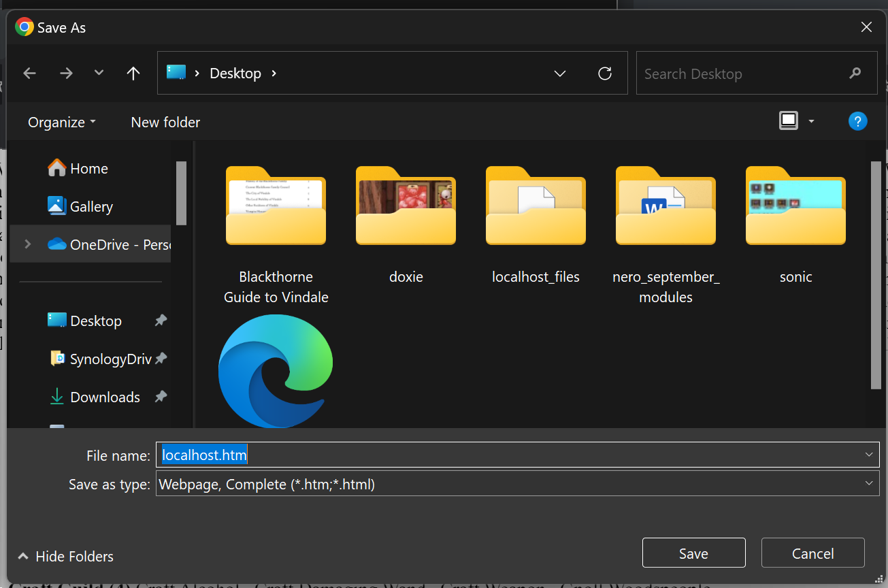Open the Organize menu
Viewport: 888px width, 588px height.
pos(62,122)
